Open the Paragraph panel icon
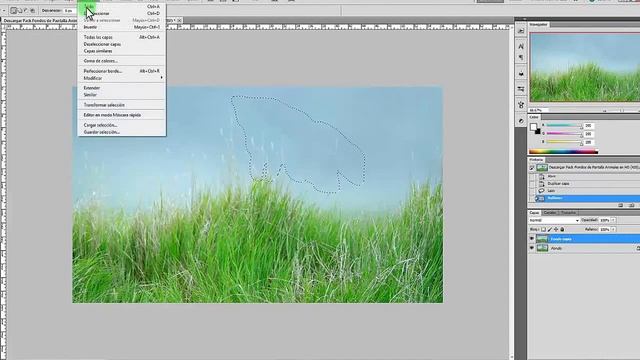The width and height of the screenshot is (640, 360). (x=521, y=58)
